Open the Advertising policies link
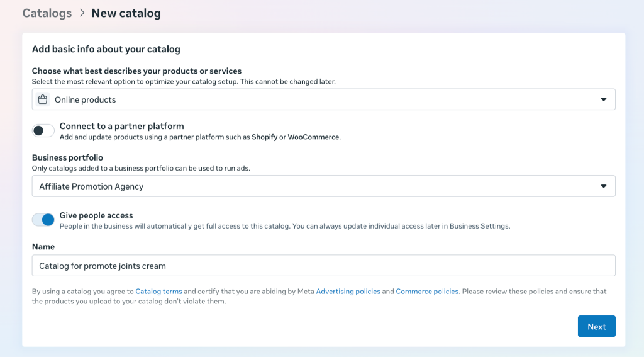 point(348,291)
